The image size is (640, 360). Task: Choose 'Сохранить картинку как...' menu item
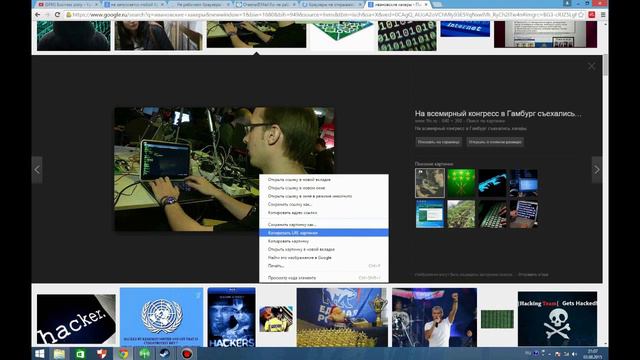pyautogui.click(x=324, y=224)
